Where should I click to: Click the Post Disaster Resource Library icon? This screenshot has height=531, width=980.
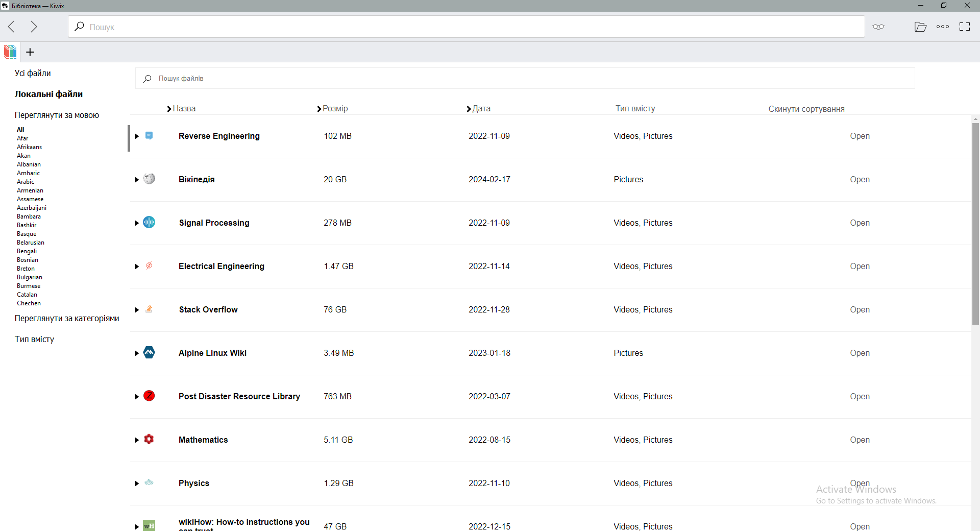click(149, 396)
